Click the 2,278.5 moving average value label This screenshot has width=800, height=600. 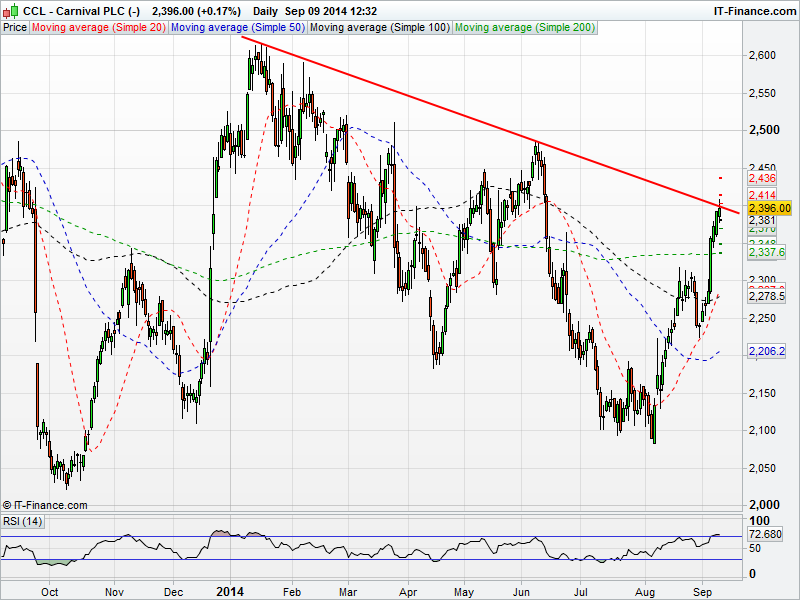coord(767,297)
